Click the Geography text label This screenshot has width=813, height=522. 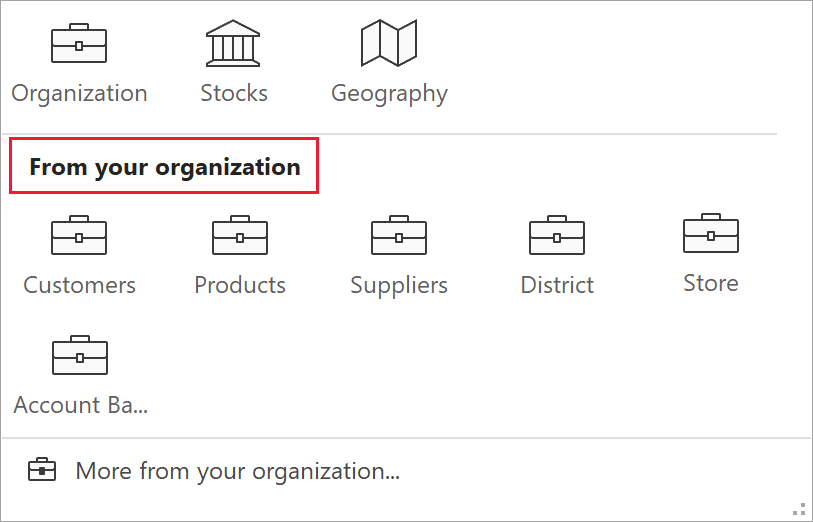click(389, 94)
